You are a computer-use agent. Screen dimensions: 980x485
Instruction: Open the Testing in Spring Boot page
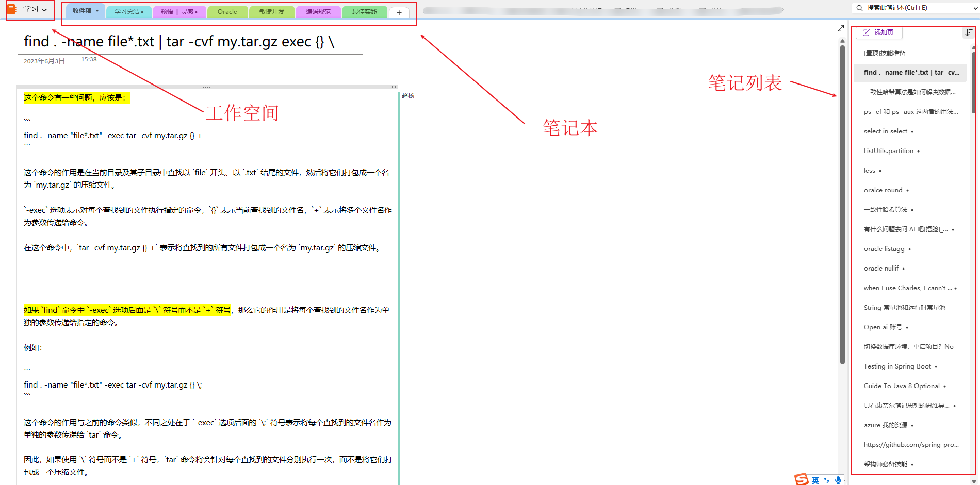[x=899, y=366]
